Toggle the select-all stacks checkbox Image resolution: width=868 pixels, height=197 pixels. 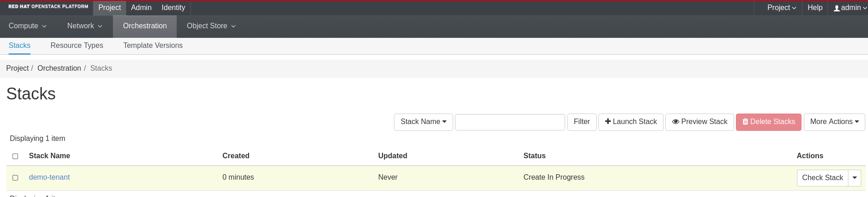pos(15,156)
